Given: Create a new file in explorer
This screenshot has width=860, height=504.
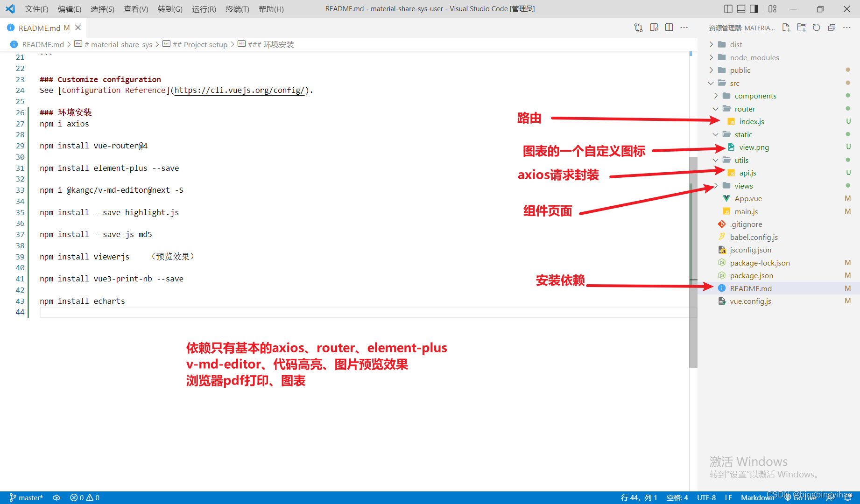Looking at the screenshot, I should [x=786, y=28].
